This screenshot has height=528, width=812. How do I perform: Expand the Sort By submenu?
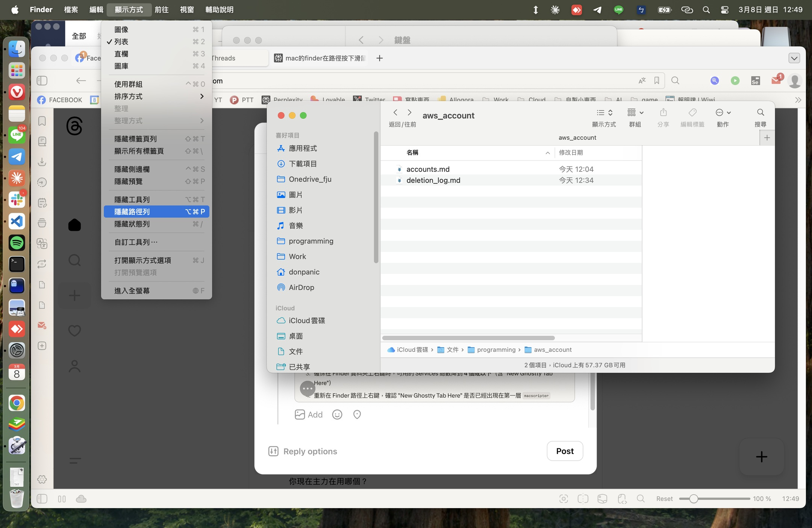tap(156, 96)
